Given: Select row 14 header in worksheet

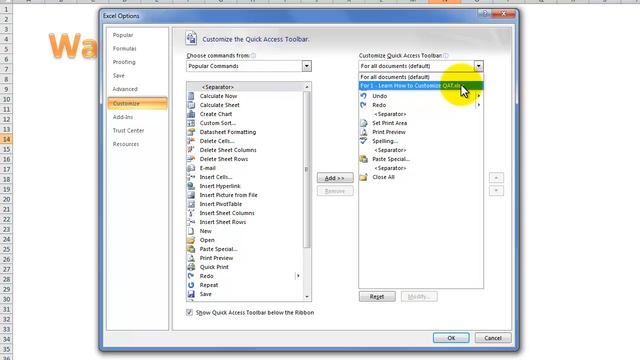Looking at the screenshot, I should coord(6,139).
